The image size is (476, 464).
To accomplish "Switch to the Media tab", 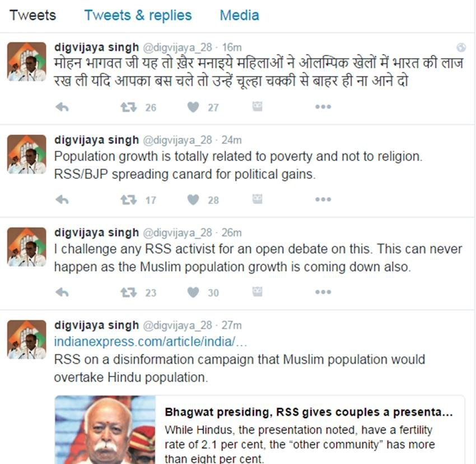I will click(240, 15).
